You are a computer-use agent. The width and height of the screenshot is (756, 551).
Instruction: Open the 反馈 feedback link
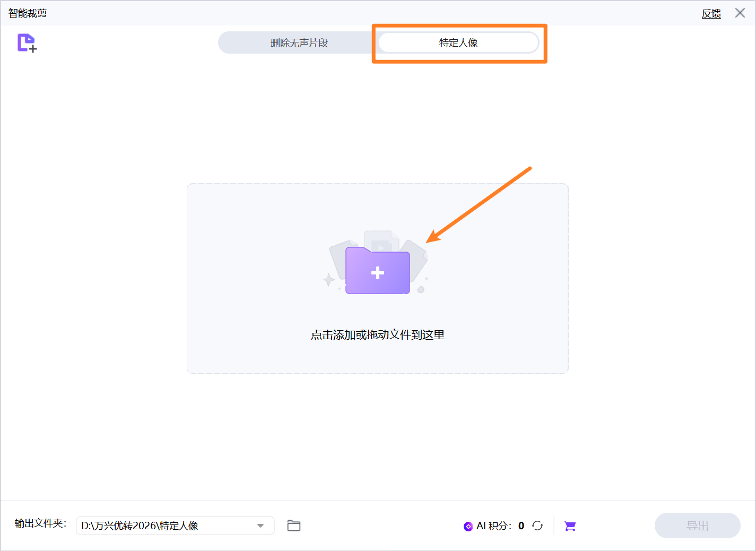[x=711, y=13]
